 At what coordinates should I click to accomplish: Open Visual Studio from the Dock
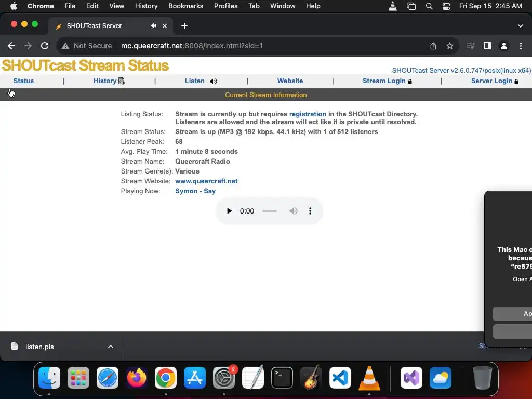(x=411, y=378)
